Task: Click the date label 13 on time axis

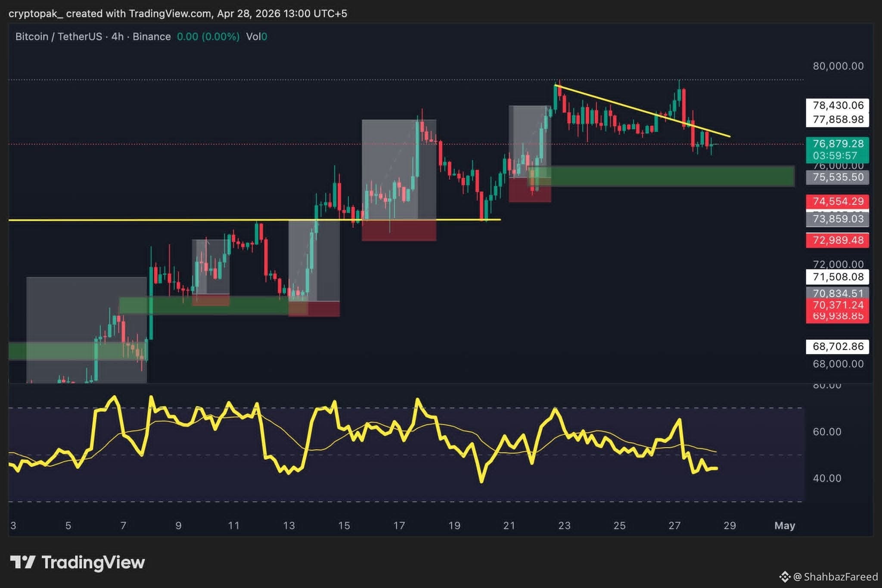Action: [289, 526]
